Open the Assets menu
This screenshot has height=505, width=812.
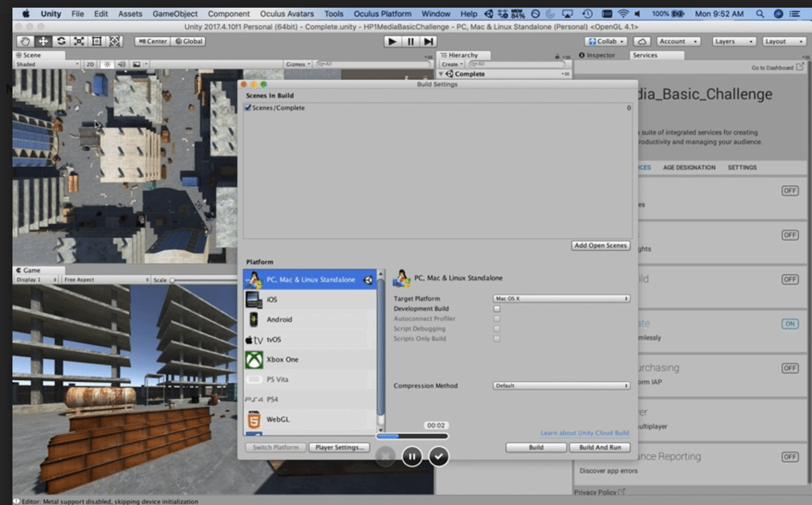point(130,14)
